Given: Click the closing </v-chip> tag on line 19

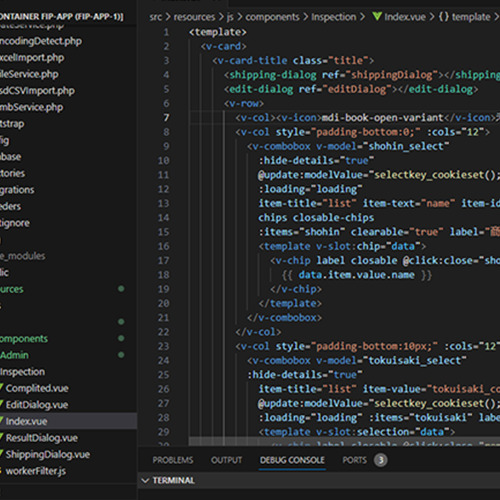Looking at the screenshot, I should tap(296, 289).
